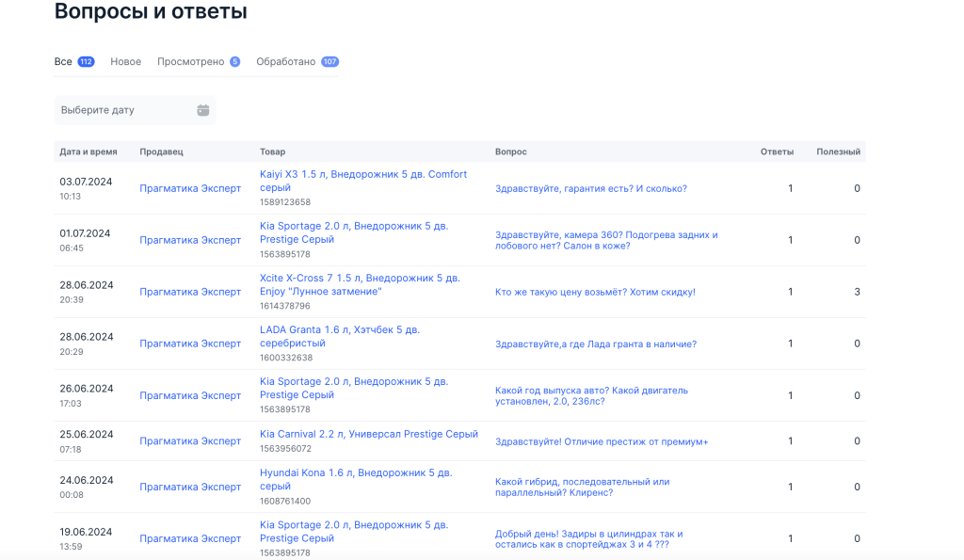Click the date 03.07.2024 cell
Image resolution: width=964 pixels, height=560 pixels.
pyautogui.click(x=86, y=182)
